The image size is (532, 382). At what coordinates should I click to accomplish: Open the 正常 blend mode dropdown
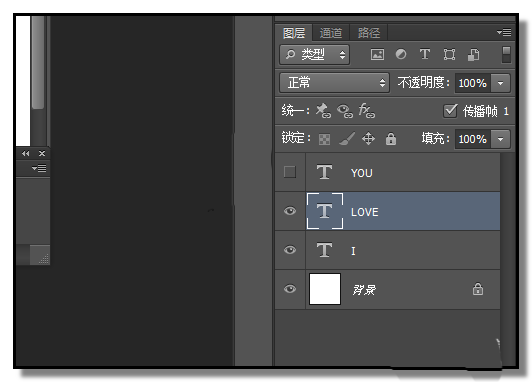[x=334, y=83]
